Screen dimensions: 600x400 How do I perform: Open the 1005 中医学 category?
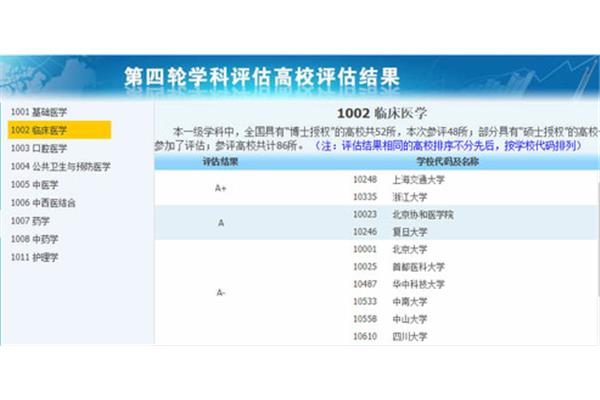point(34,184)
